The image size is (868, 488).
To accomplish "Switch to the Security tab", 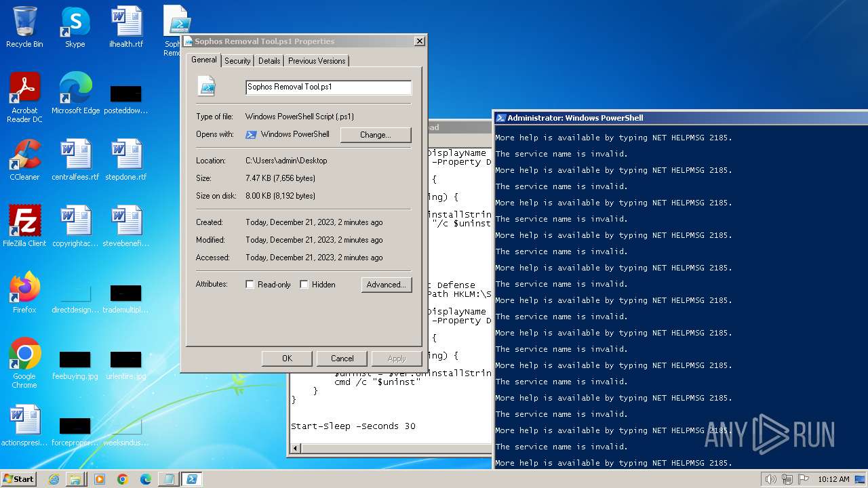I will (x=237, y=61).
